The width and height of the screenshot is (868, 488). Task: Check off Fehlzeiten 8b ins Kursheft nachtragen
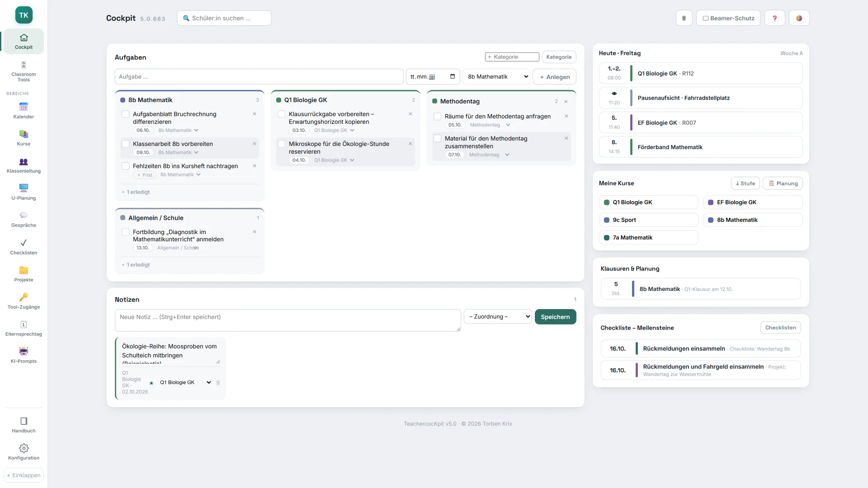[126, 166]
